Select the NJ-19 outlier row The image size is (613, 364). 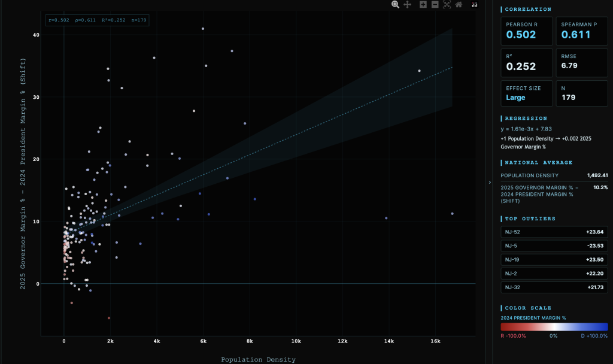(554, 260)
